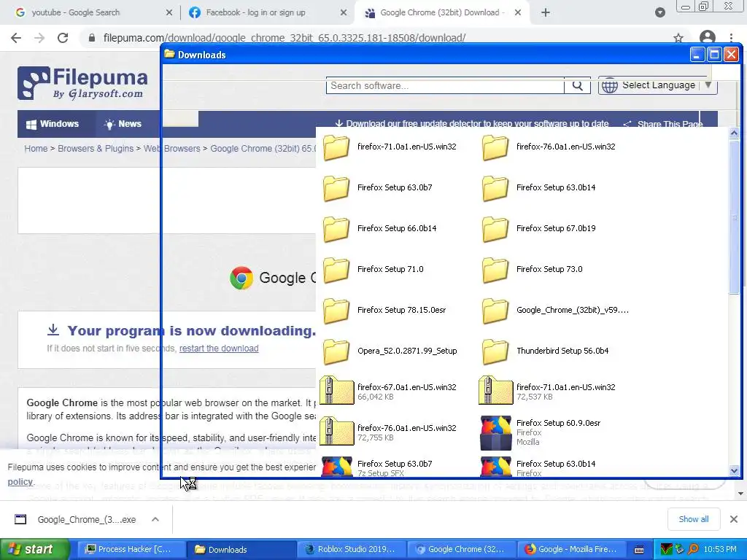Dismiss the download bar
Viewport: 747px width, 560px height.
[x=734, y=519]
